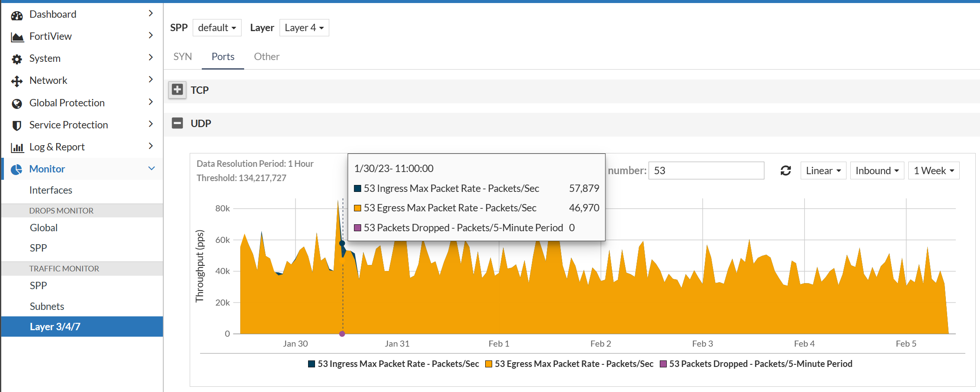This screenshot has height=392, width=980.
Task: Change the 1 Week time range dropdown
Action: pos(933,170)
